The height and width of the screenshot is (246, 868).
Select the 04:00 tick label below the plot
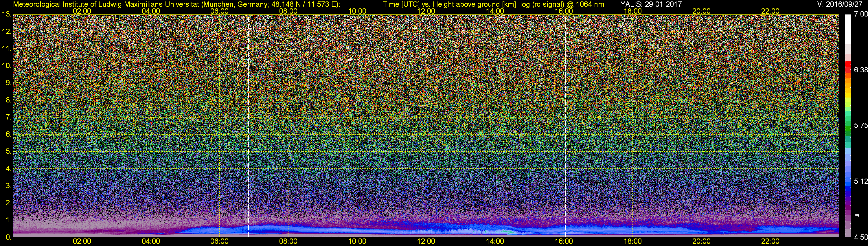[x=151, y=242]
